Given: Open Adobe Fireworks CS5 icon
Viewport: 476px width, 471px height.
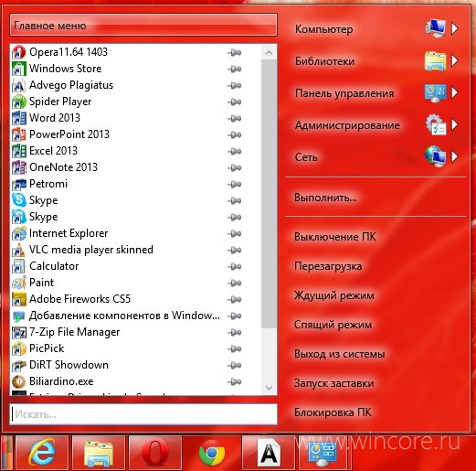Looking at the screenshot, I should point(18,299).
